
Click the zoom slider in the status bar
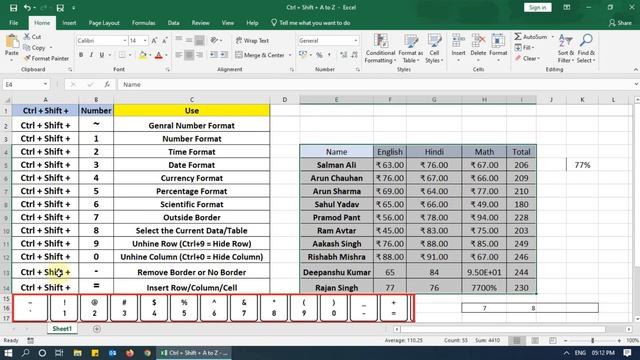pos(593,340)
